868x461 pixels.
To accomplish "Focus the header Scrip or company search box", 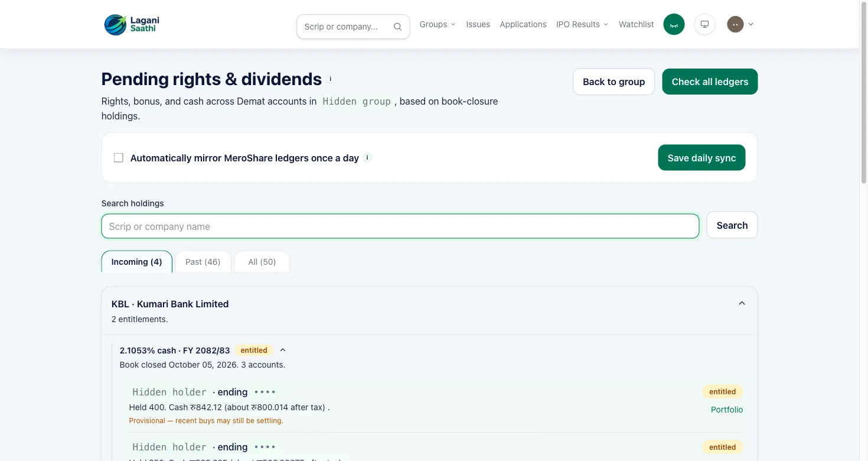I will coord(353,27).
